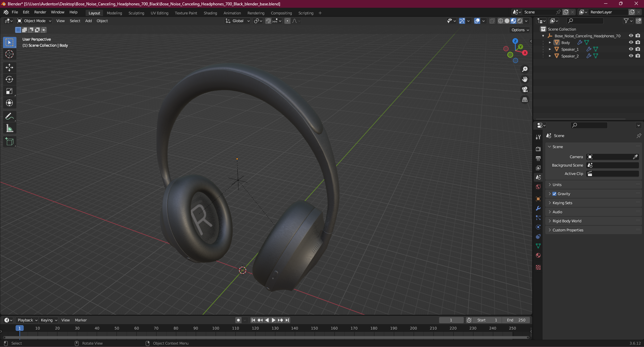Switch perspective/orthographic grid icon
The width and height of the screenshot is (644, 347).
[x=525, y=100]
